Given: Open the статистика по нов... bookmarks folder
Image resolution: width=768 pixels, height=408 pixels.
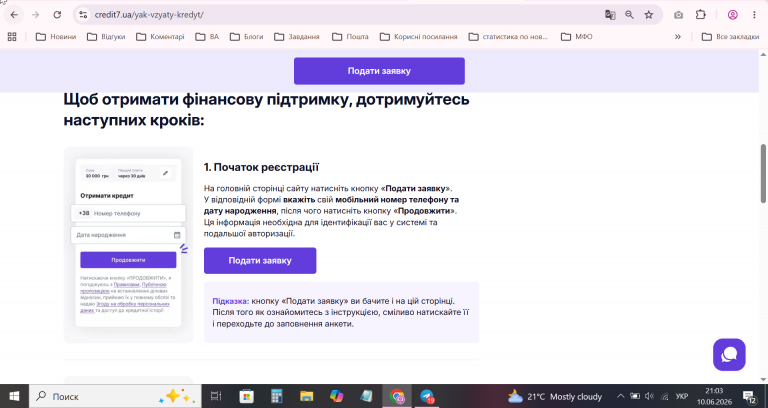Looking at the screenshot, I should click(508, 37).
